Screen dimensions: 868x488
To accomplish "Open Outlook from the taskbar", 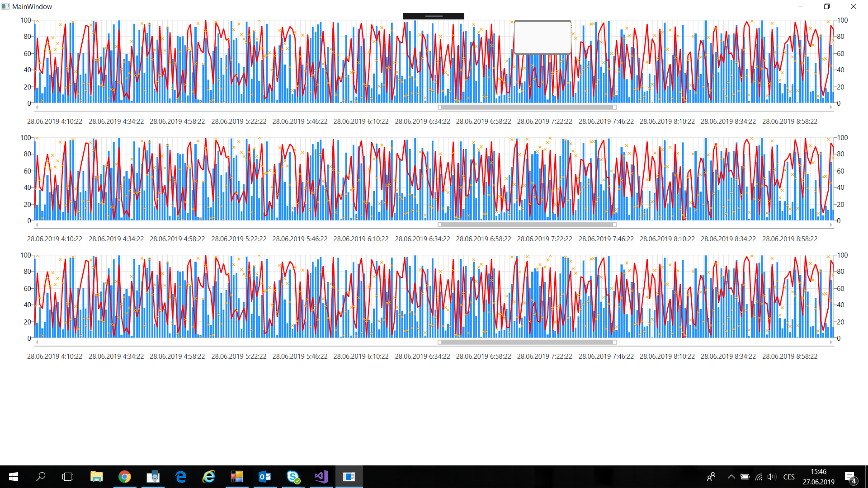I will [x=265, y=476].
